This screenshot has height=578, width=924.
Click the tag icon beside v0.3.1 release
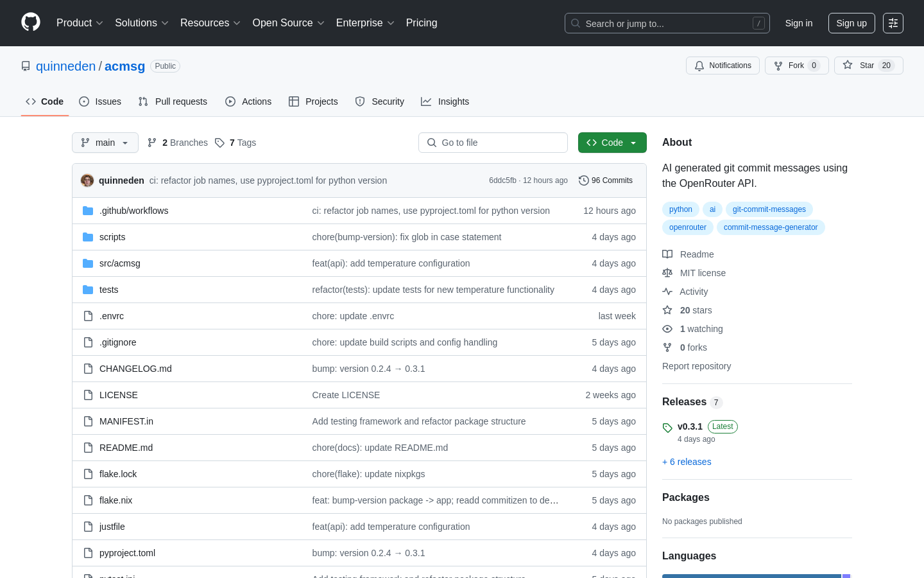(667, 428)
